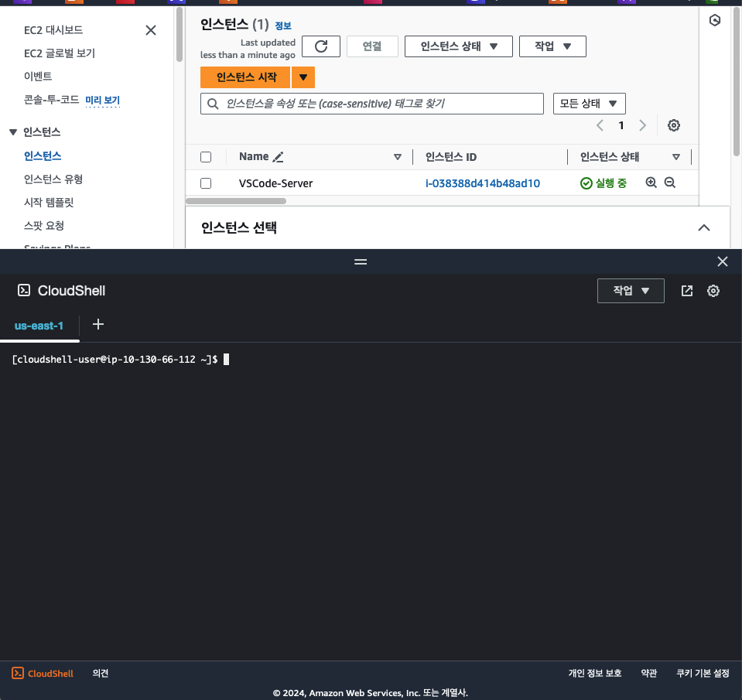742x700 pixels.
Task: Click the 실행 중 status text
Action: [x=610, y=183]
